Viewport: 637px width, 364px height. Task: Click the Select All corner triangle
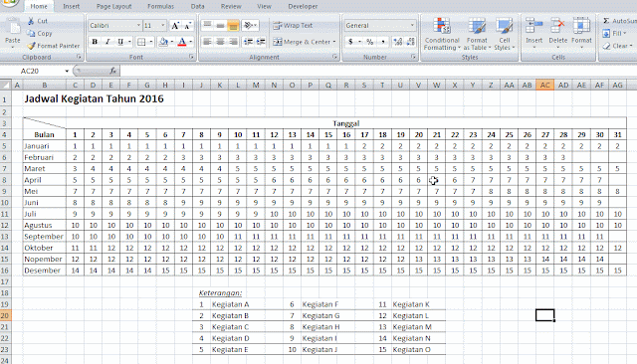tap(5, 85)
